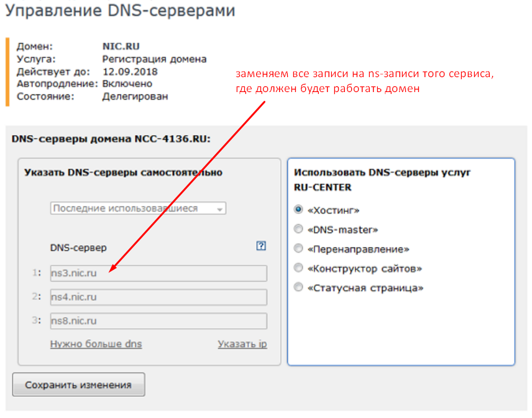Select the «DNS-master» radio option

(298, 229)
